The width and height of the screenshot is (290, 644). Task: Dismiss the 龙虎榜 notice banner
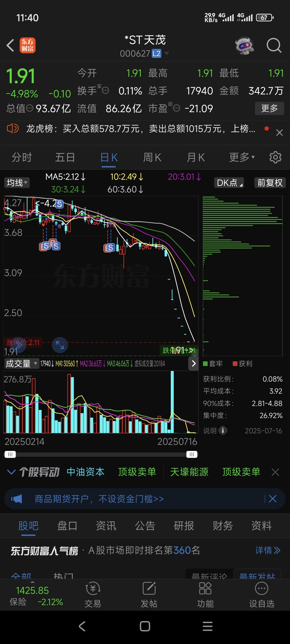click(280, 133)
